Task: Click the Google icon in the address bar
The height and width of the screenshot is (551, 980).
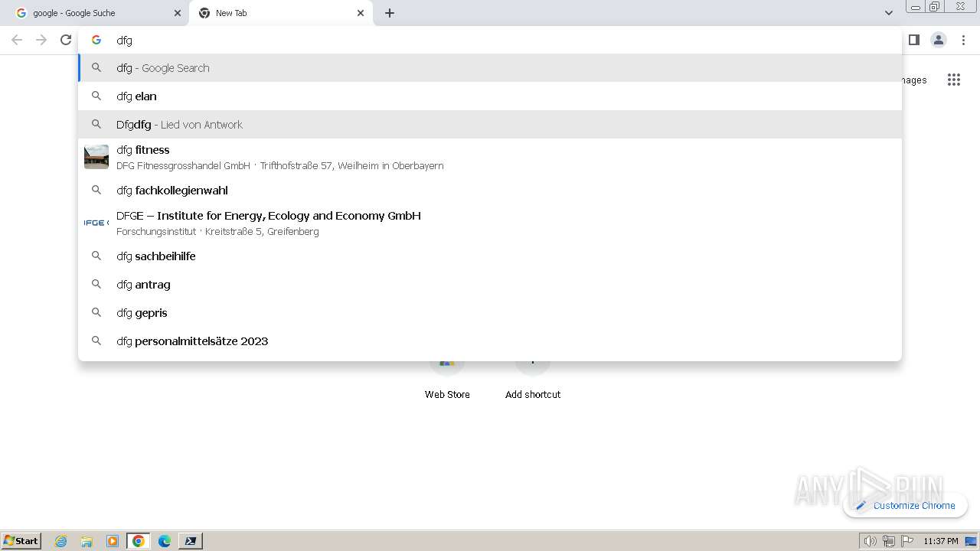Action: click(96, 40)
